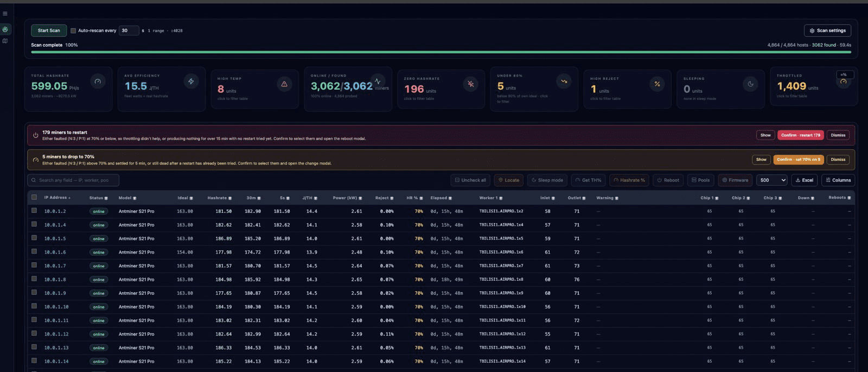This screenshot has width=868, height=372.
Task: Click the Worker 1 column filter icon
Action: coord(501,198)
